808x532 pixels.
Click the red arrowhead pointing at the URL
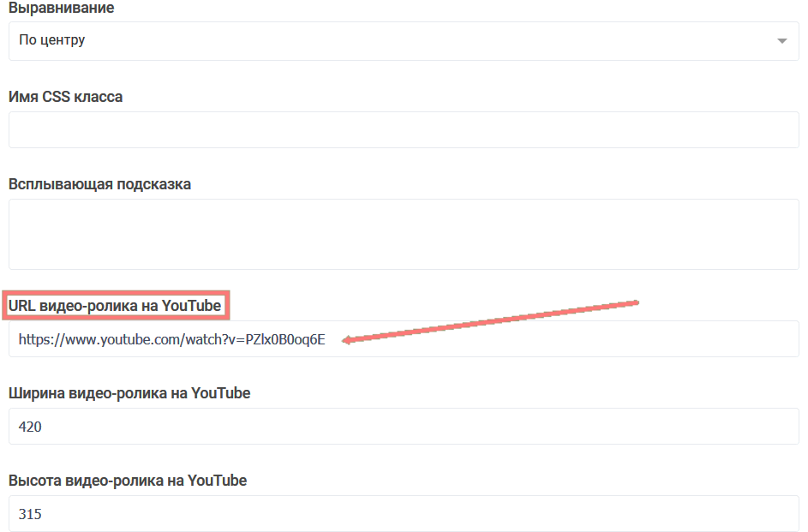pos(347,340)
